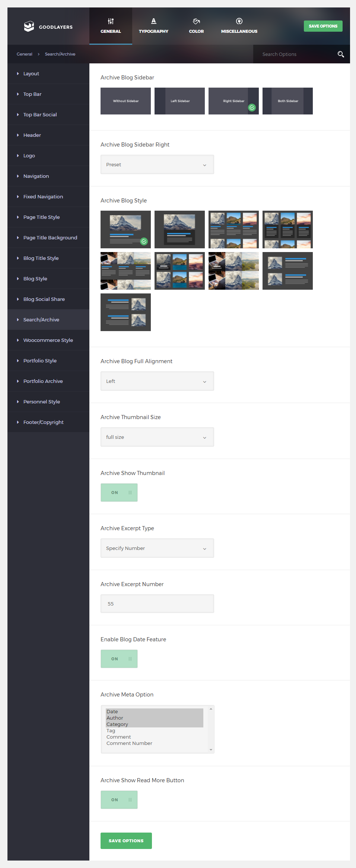The width and height of the screenshot is (356, 868).
Task: Switch to the Miscellaneous tab
Action: (x=239, y=26)
